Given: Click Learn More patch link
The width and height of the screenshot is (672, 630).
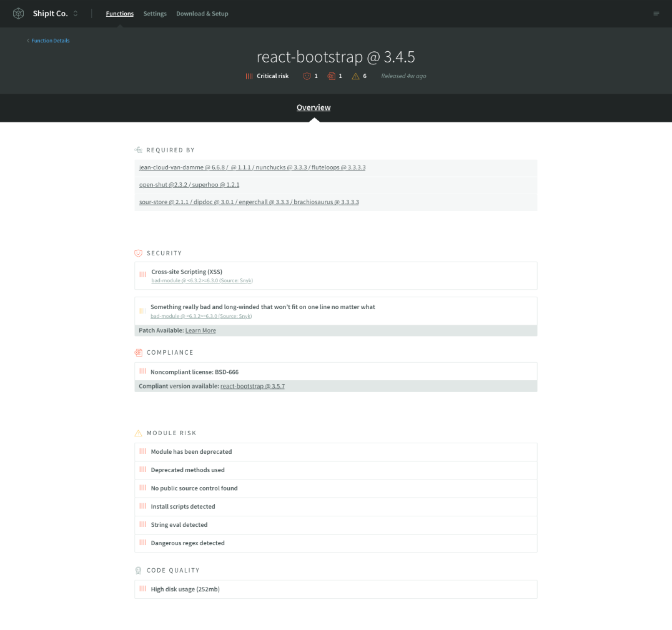Looking at the screenshot, I should pyautogui.click(x=200, y=330).
